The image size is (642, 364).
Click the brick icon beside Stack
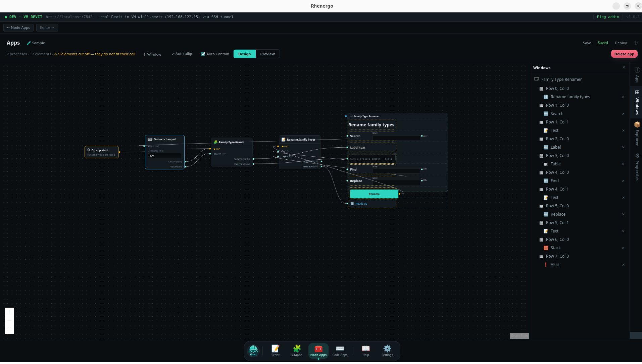[x=546, y=248]
